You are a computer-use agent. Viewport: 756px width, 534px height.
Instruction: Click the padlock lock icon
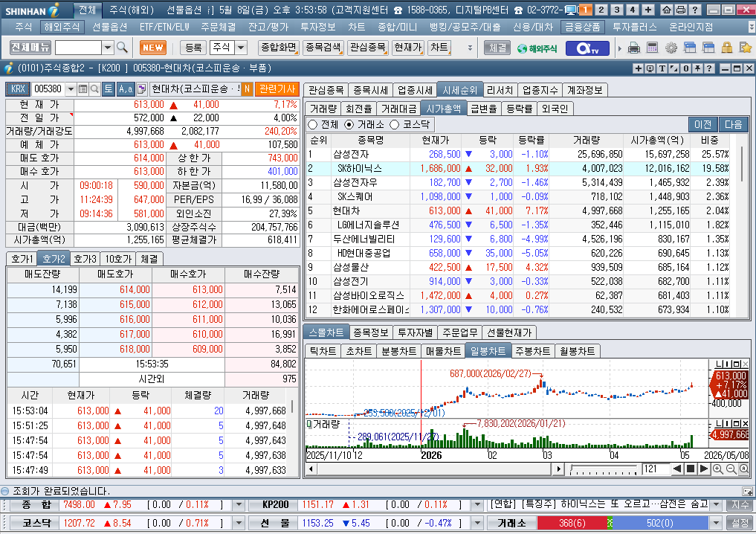click(727, 48)
